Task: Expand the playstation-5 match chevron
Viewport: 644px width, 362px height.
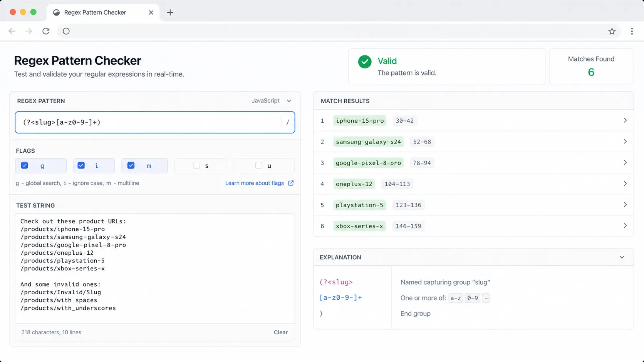Action: [625, 205]
